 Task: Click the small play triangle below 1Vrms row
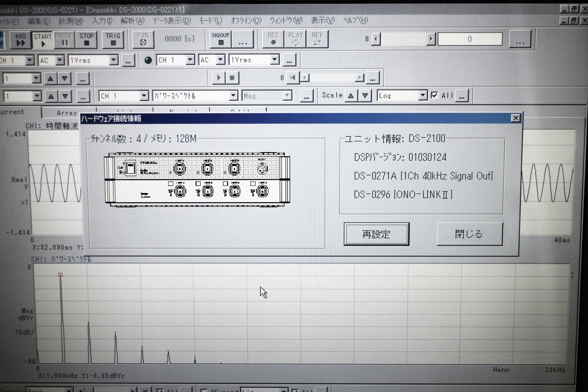(x=218, y=78)
